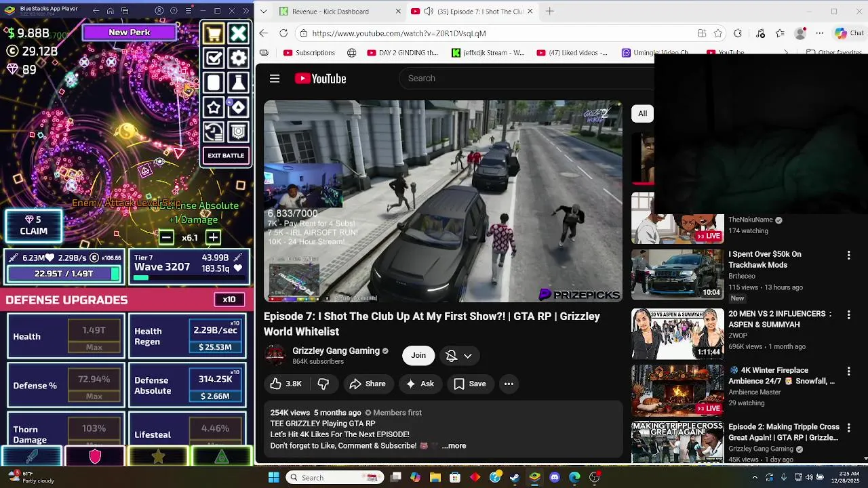Screen dimensions: 868x488
Task: Open the cards icon in game menu
Action: tap(214, 83)
